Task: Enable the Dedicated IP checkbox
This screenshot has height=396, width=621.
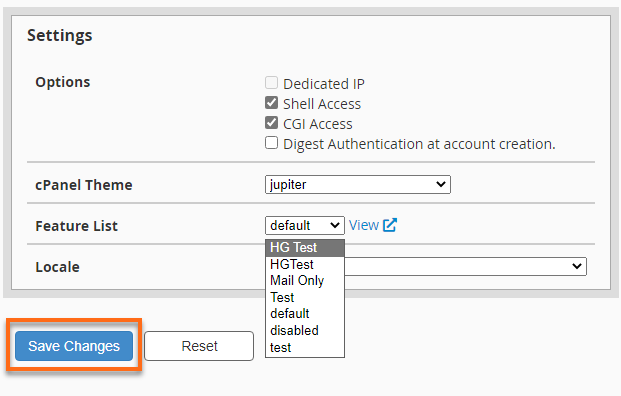Action: click(271, 83)
